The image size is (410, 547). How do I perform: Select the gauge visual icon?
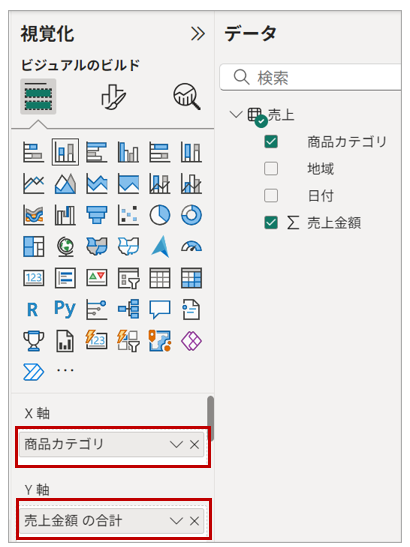pos(191,246)
